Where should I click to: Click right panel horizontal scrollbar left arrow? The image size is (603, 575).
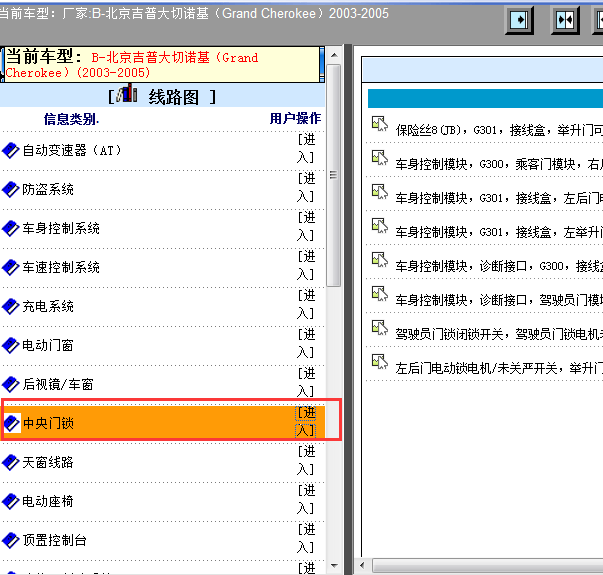click(362, 565)
